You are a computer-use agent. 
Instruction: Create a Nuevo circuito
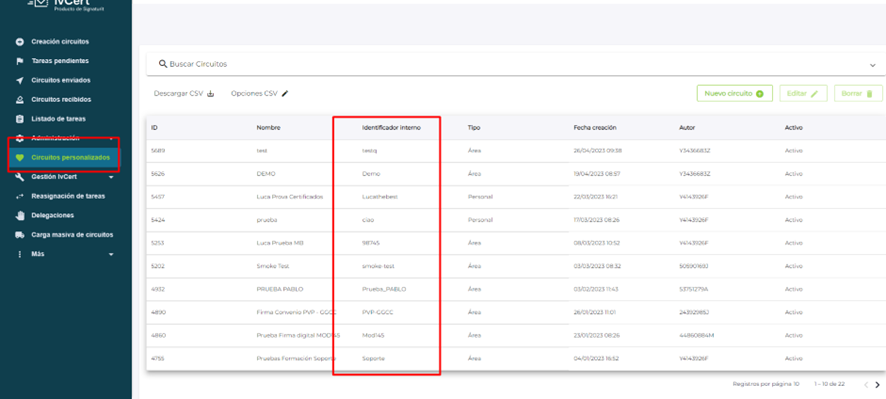[x=734, y=94]
